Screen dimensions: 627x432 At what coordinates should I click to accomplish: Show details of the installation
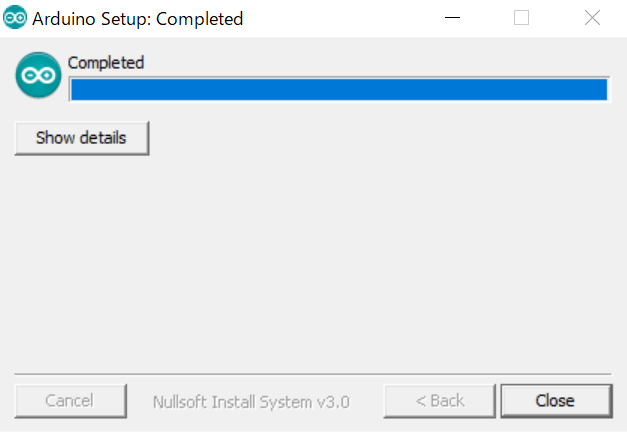click(81, 138)
